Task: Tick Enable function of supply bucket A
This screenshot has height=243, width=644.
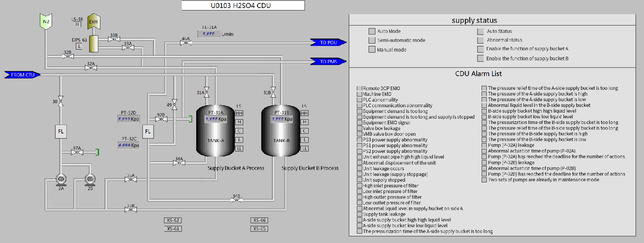Action: coord(480,49)
